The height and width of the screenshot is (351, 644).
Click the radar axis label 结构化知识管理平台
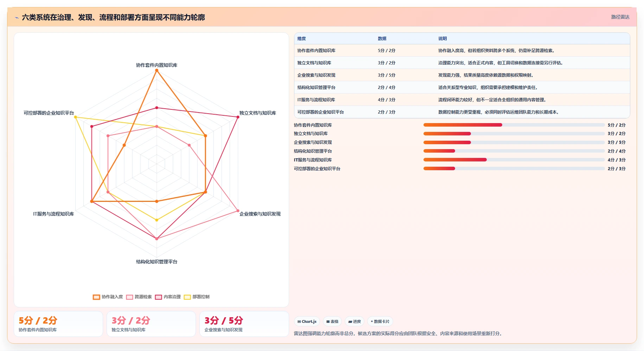click(x=157, y=262)
